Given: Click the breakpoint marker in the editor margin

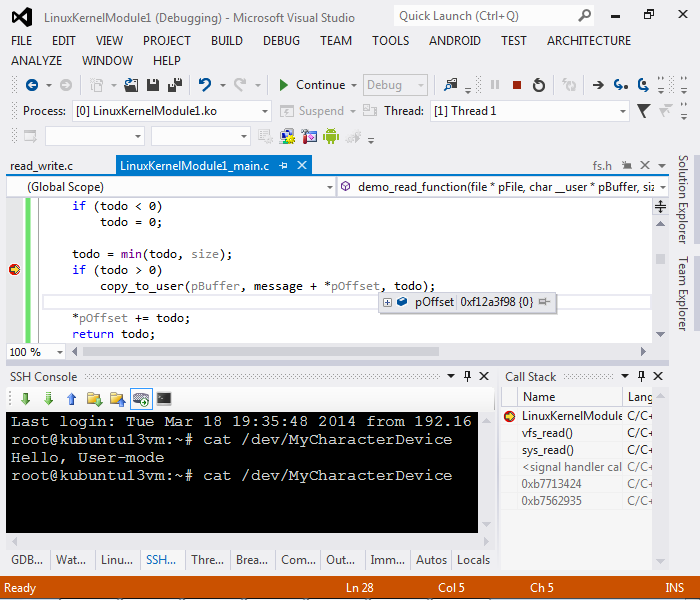Looking at the screenshot, I should pyautogui.click(x=15, y=270).
